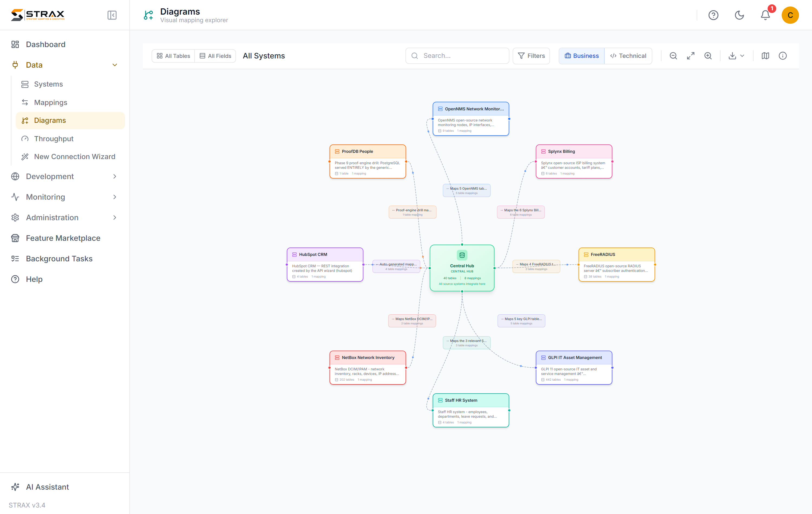Viewport: 812px width, 514px height.
Task: Fit diagram to fullscreen view
Action: pos(690,56)
